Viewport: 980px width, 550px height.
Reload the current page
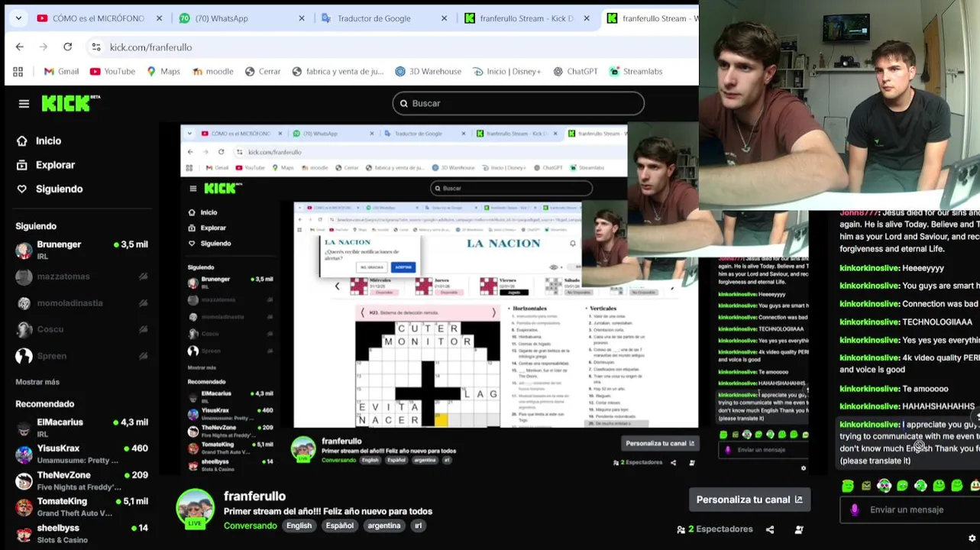tap(67, 47)
